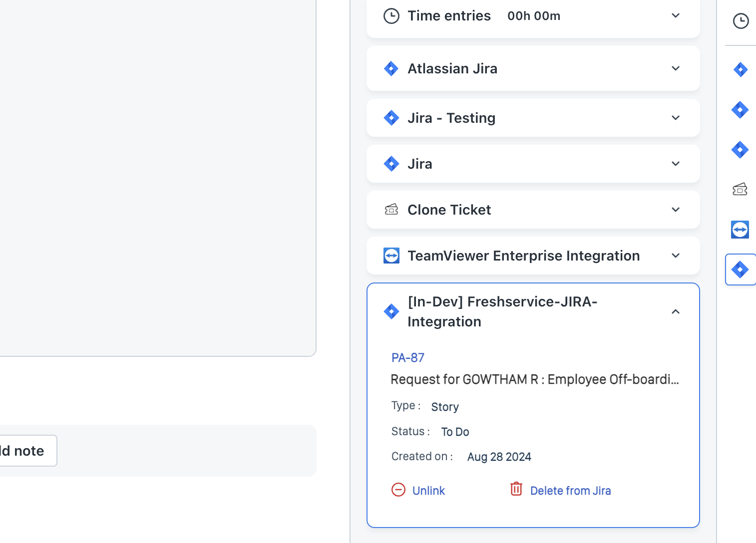
Task: Click the Atlassian Jira logo icon
Action: click(391, 68)
